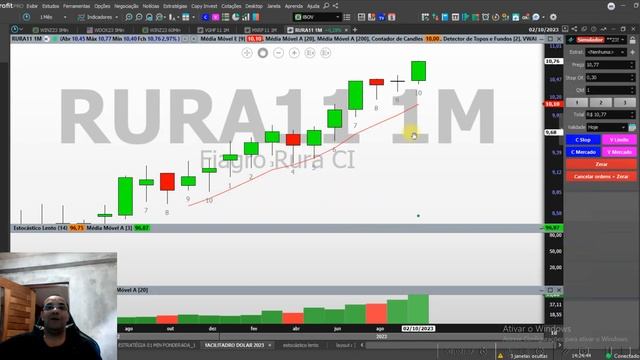Screen dimensions: 640x360
Task: Click the Estocástico Lento (14) indicator label
Action: [x=40, y=228]
